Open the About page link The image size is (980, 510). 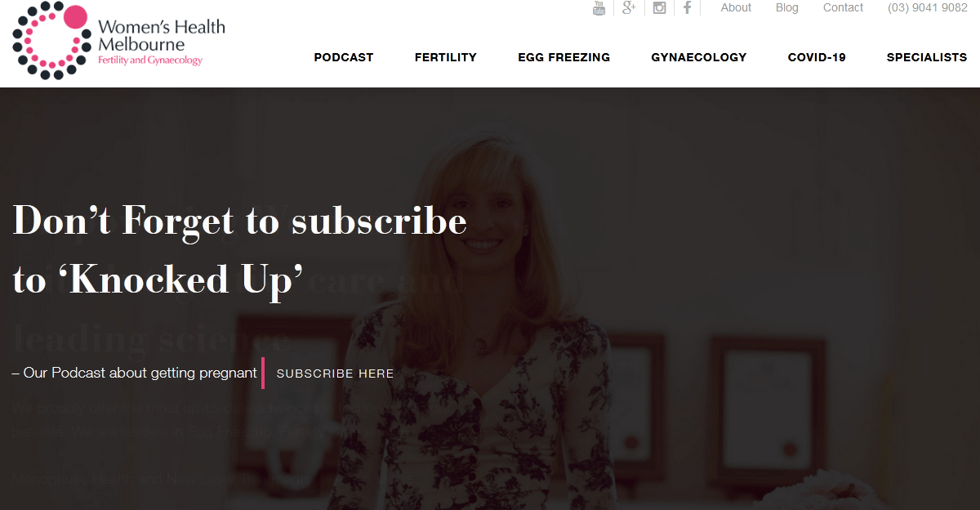[x=736, y=7]
